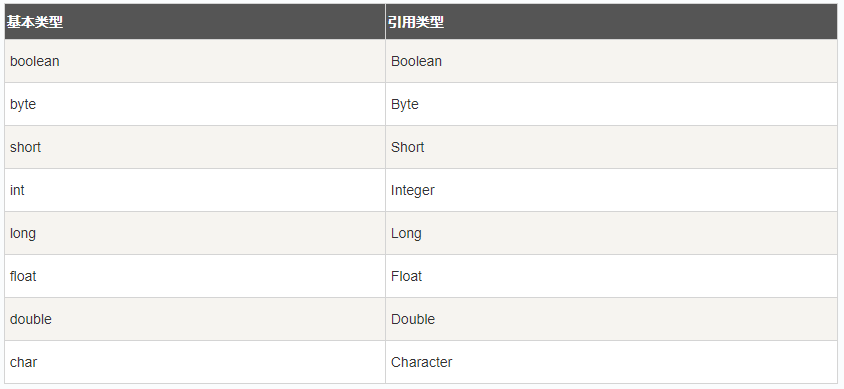This screenshot has height=389, width=844.
Task: Select the Short wrapper cell
Action: pos(611,147)
